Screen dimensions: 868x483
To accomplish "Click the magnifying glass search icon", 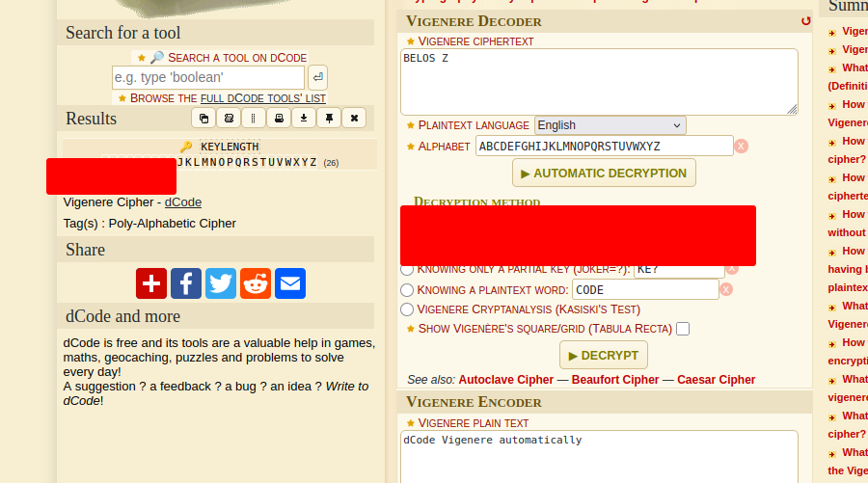I will coord(157,58).
